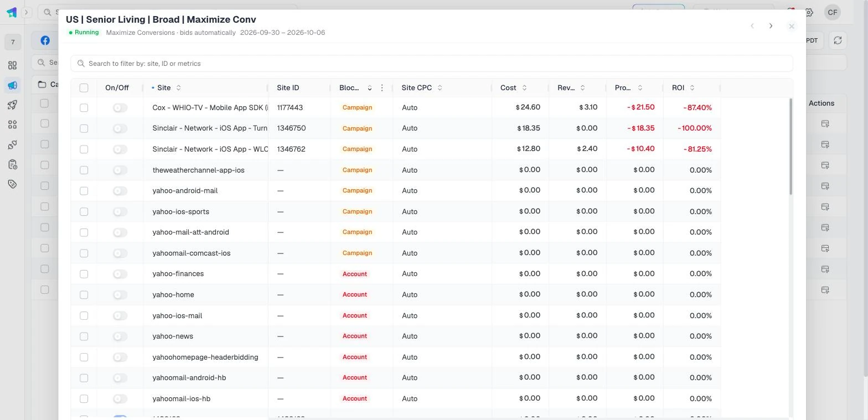Viewport: 868px width, 420px height.
Task: Sort table by Site column
Action: (178, 88)
